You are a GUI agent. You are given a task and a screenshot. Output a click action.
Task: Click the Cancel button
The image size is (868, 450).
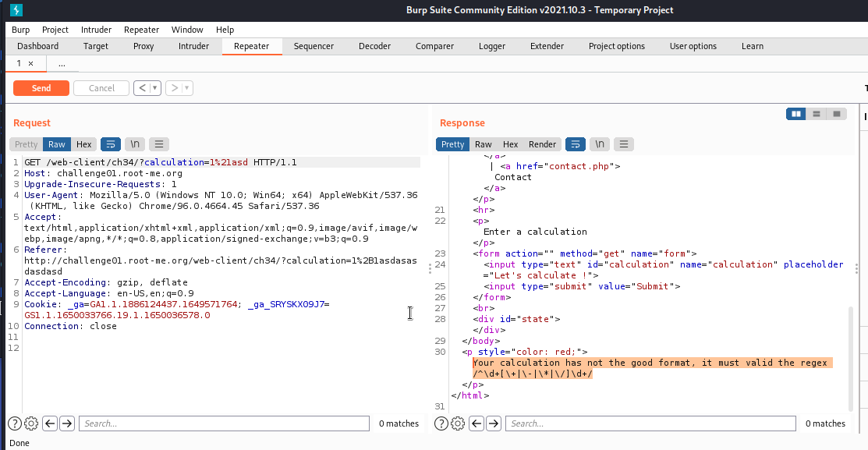(x=101, y=88)
